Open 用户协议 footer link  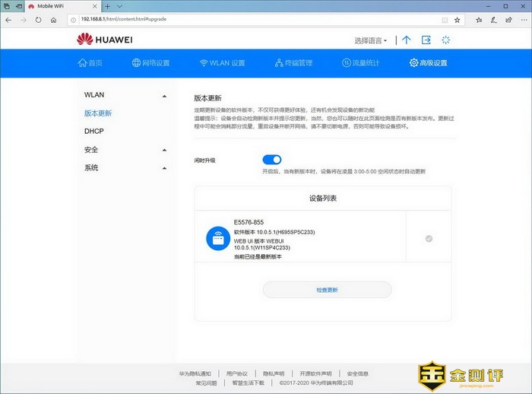(x=237, y=373)
